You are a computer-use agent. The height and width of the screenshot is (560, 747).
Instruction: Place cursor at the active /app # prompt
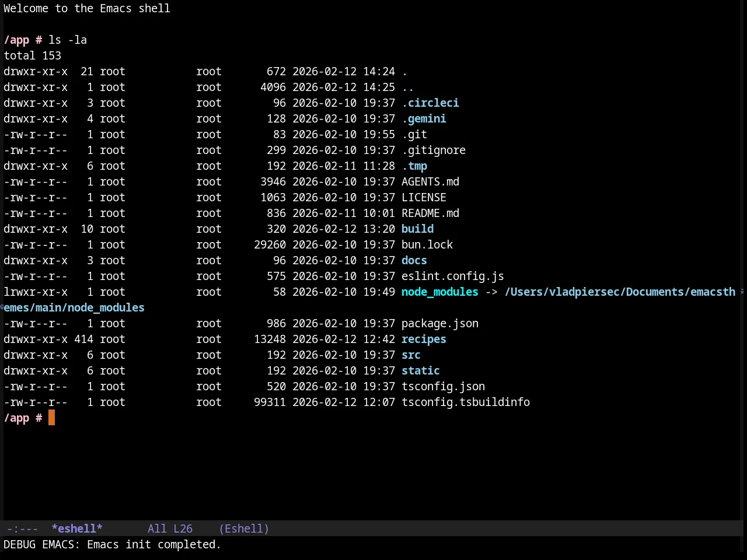click(51, 418)
